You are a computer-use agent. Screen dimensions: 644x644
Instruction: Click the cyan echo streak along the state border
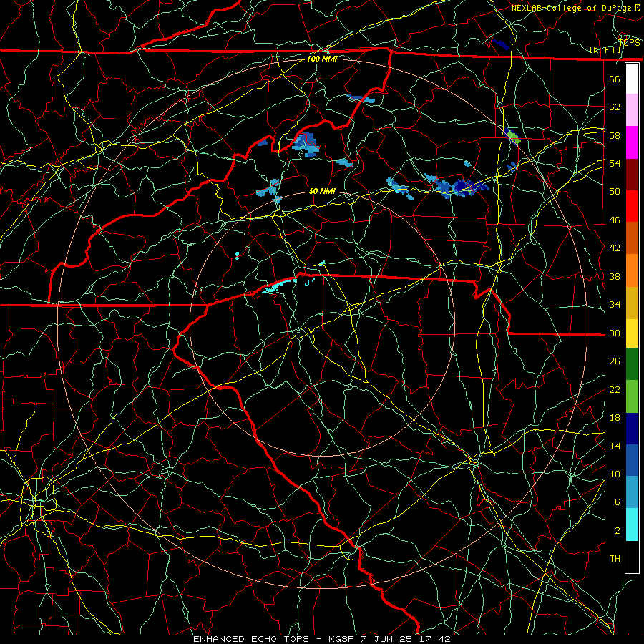(279, 286)
